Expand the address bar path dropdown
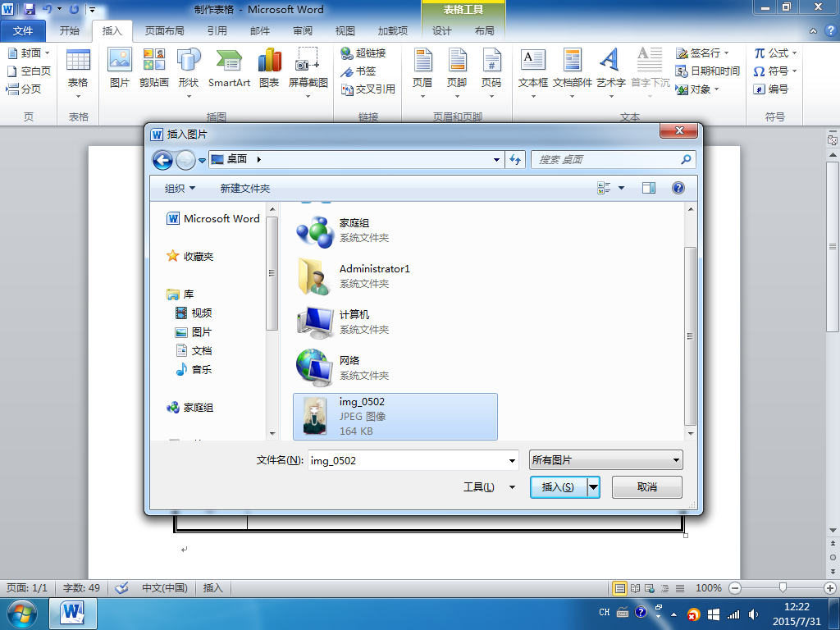 496,160
